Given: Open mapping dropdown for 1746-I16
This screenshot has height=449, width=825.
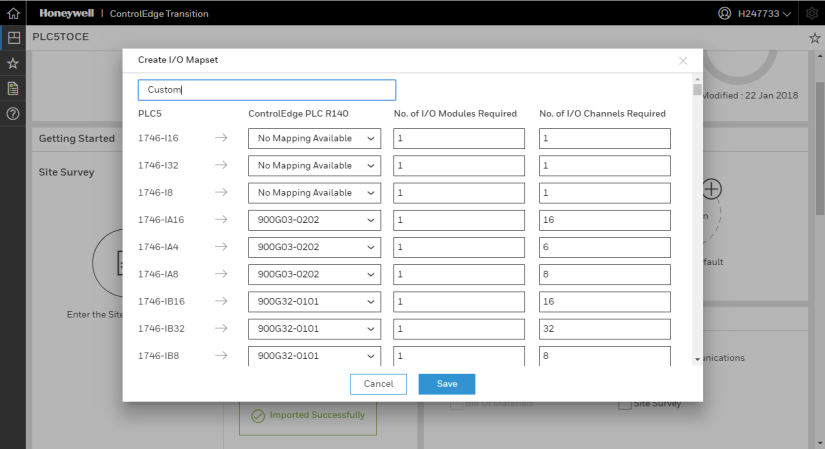Looking at the screenshot, I should 314,138.
